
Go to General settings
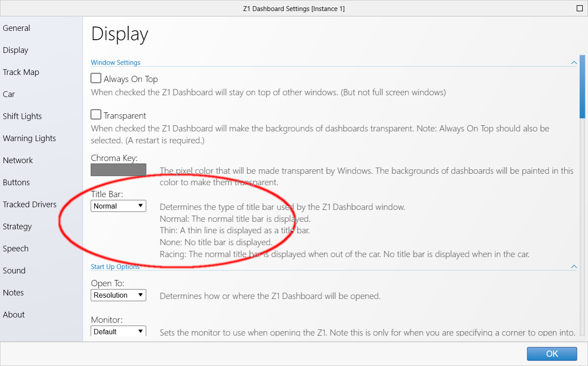pos(16,28)
